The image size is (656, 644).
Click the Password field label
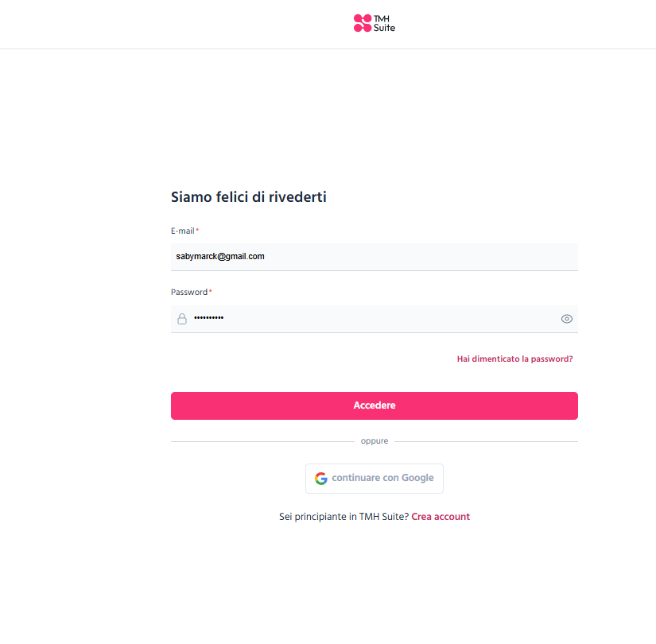(189, 292)
